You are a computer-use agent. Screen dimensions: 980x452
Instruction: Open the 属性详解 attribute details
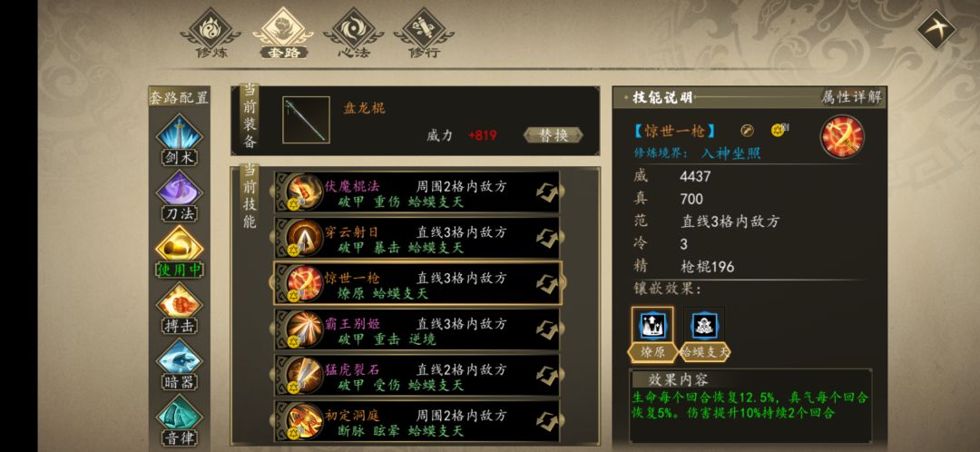point(851,97)
